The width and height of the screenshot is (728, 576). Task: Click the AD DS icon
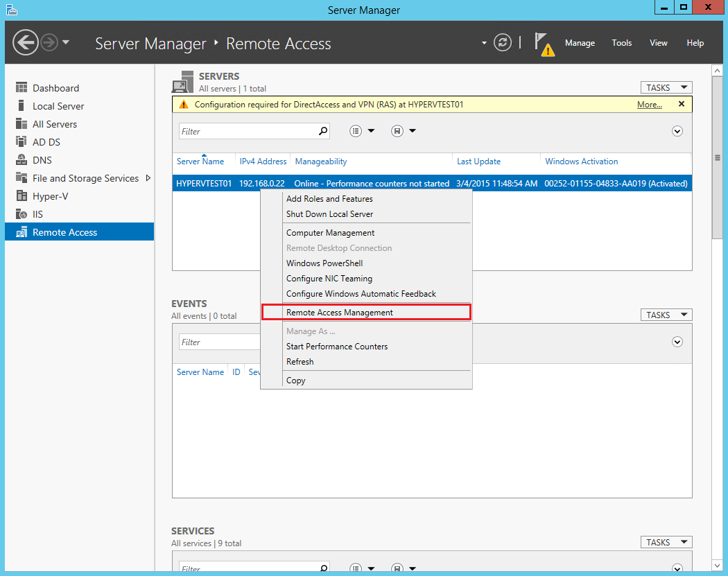click(x=21, y=141)
